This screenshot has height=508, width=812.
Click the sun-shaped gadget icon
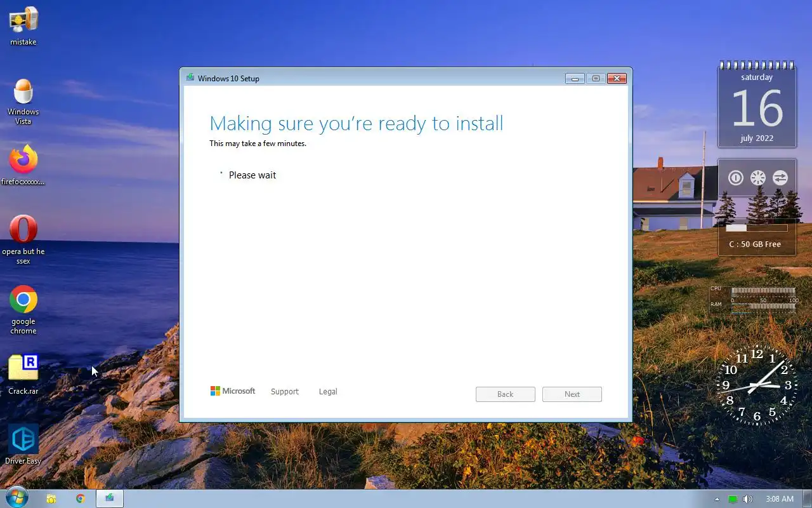pos(758,178)
